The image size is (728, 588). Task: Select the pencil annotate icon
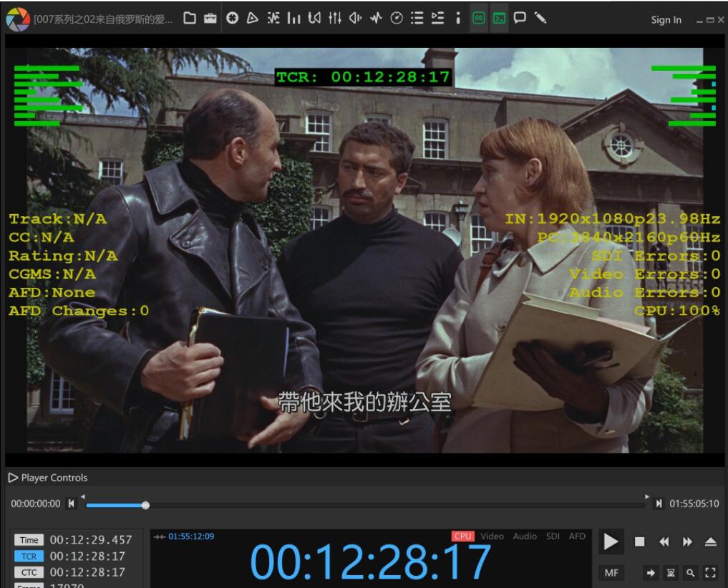coord(540,18)
